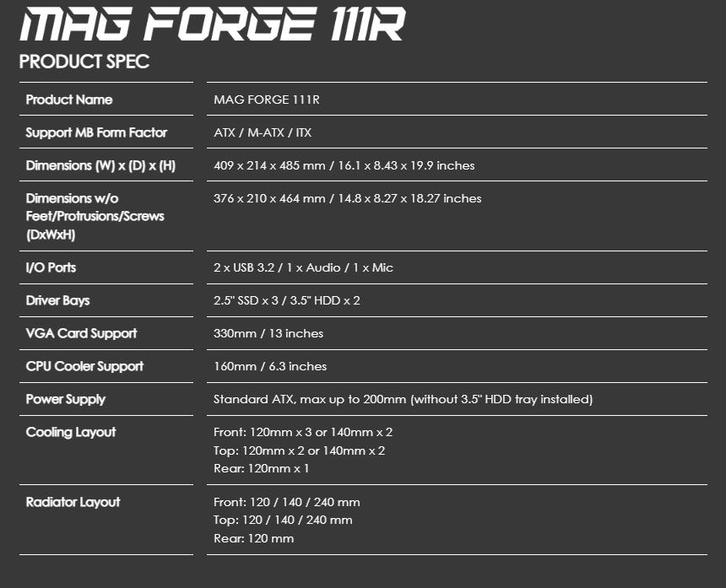The width and height of the screenshot is (726, 588).
Task: Select the 160mm / 6.3 inches value
Action: [x=270, y=366]
